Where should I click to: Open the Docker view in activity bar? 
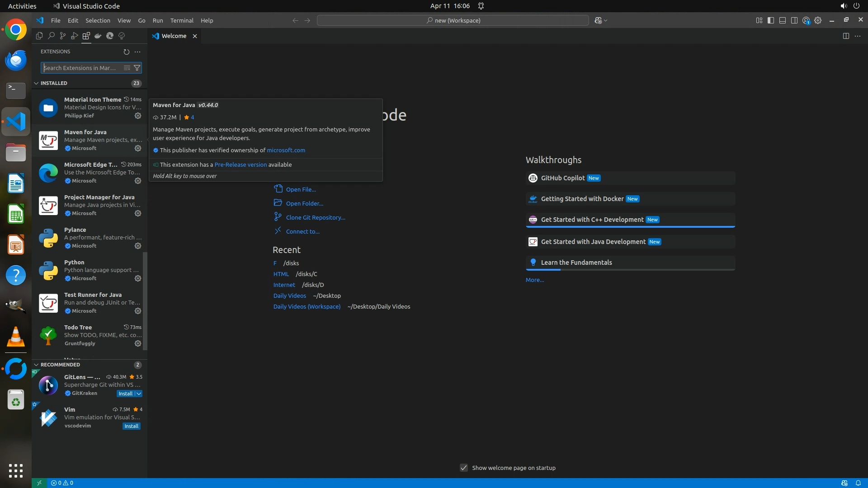98,36
